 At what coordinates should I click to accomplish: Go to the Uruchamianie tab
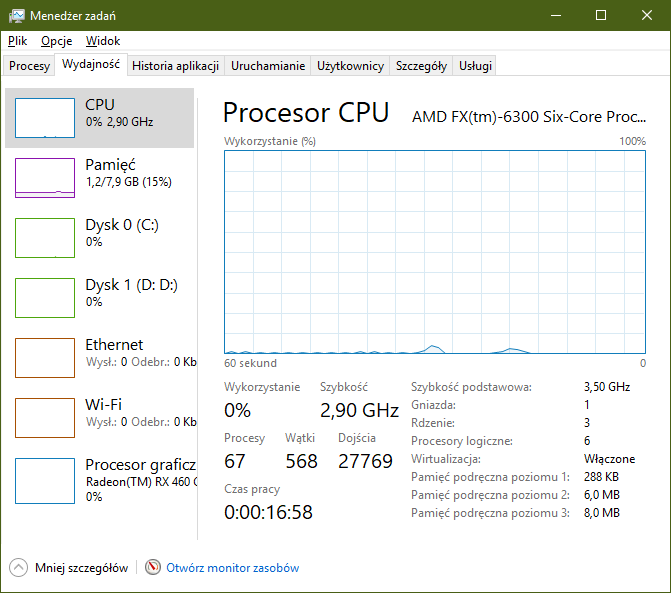pyautogui.click(x=268, y=66)
